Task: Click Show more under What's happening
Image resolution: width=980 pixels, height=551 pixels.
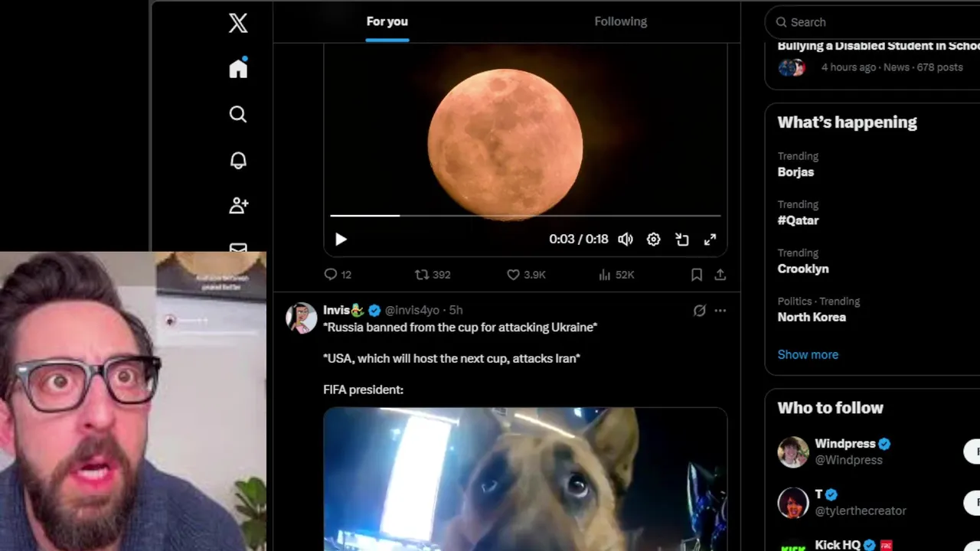Action: tap(808, 354)
